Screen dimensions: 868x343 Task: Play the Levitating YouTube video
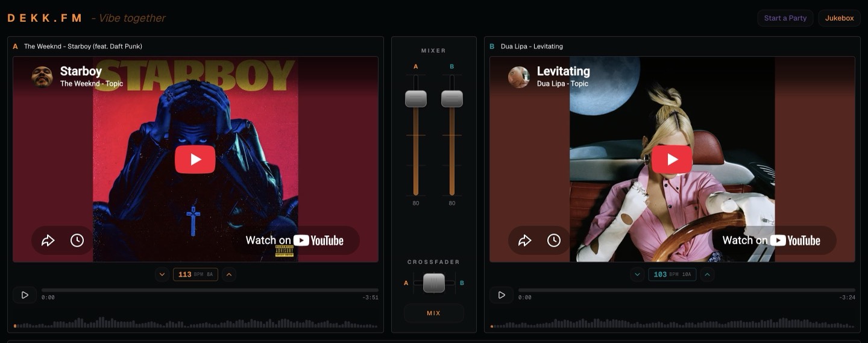pos(672,159)
